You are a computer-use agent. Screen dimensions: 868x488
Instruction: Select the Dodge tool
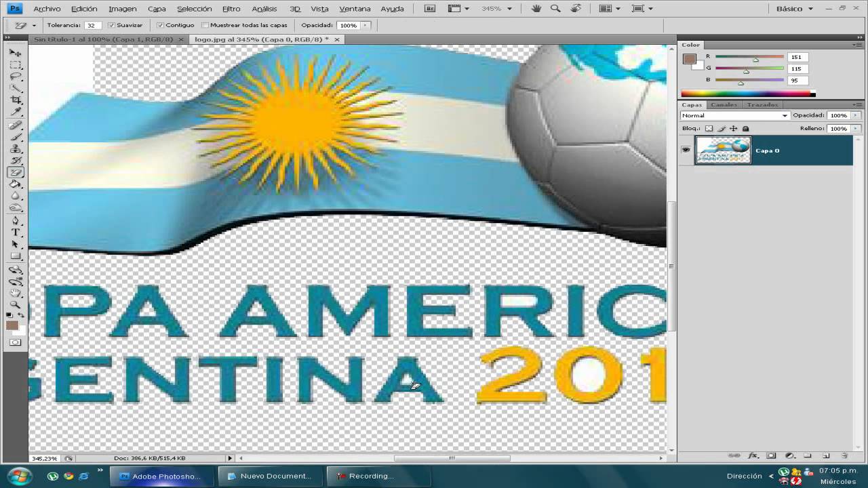pos(15,207)
